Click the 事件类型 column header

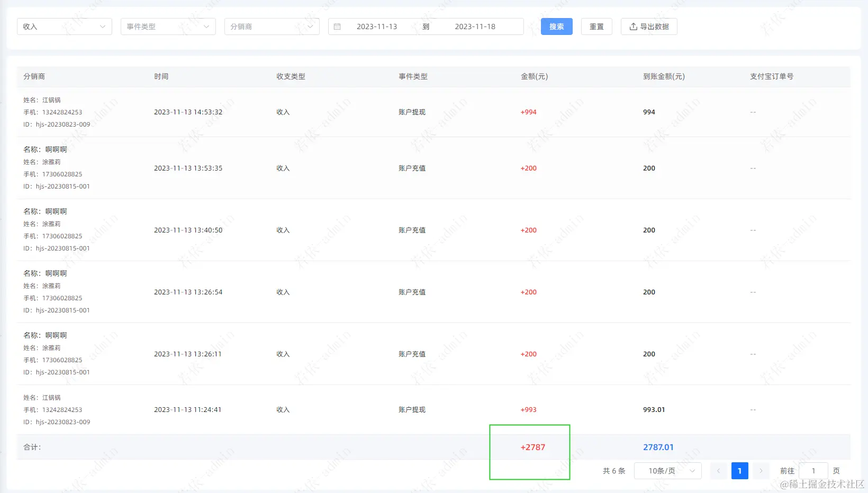pos(413,76)
